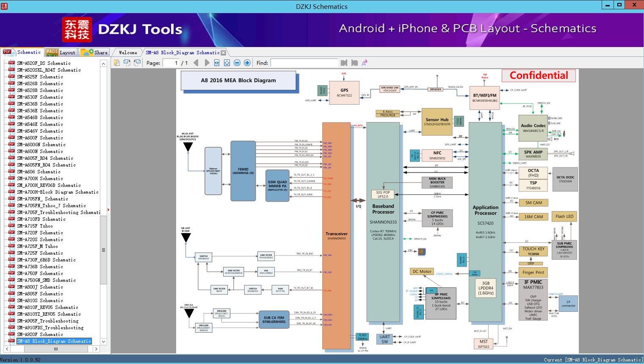Open SM-A705F_Troubleshooting Schematic
Image resolution: width=644 pixels, height=364 pixels.
pos(58,212)
